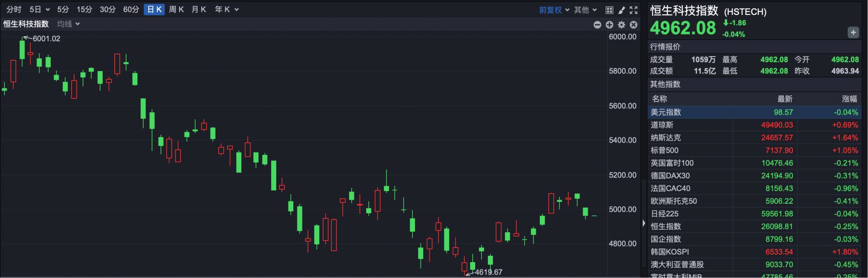Click the 昨收 4963.94 value

coord(845,71)
